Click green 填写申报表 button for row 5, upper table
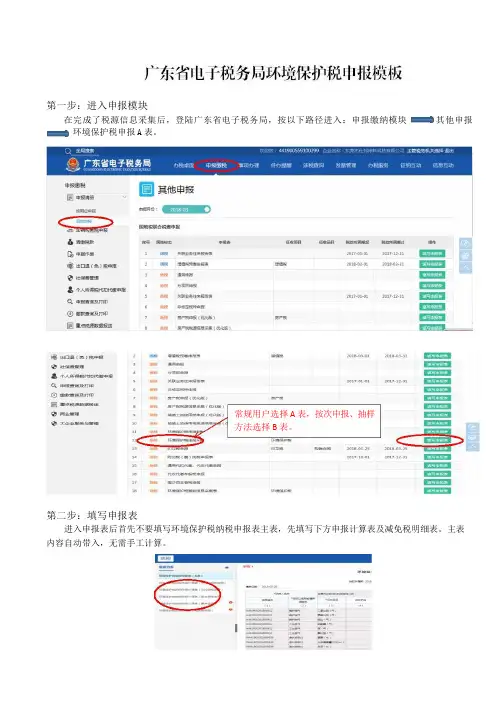This screenshot has height=712, width=504. 432,296
